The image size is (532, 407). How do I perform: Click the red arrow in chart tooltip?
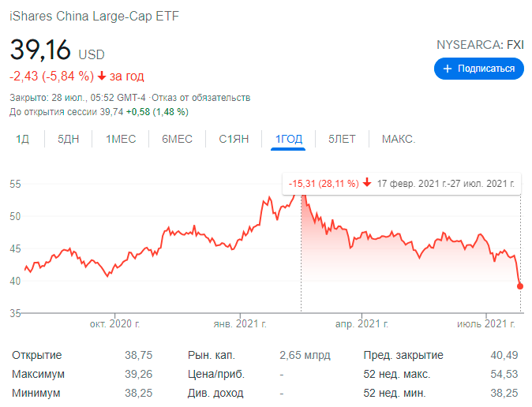click(367, 183)
